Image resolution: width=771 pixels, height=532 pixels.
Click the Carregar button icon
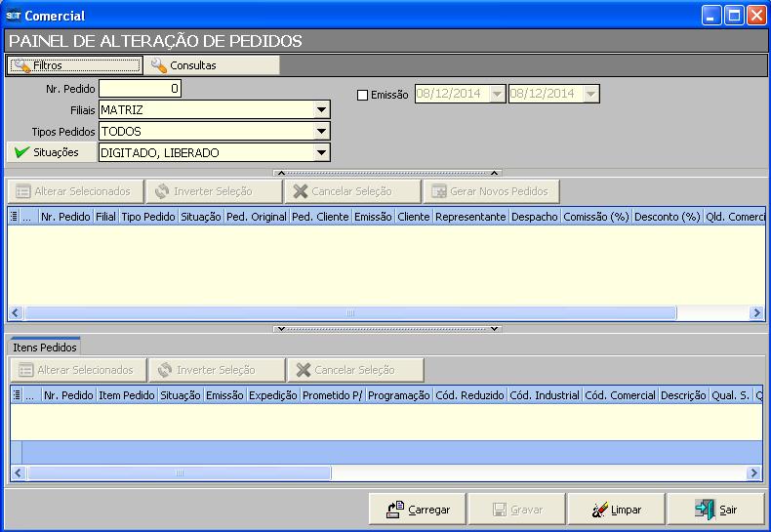click(x=395, y=510)
